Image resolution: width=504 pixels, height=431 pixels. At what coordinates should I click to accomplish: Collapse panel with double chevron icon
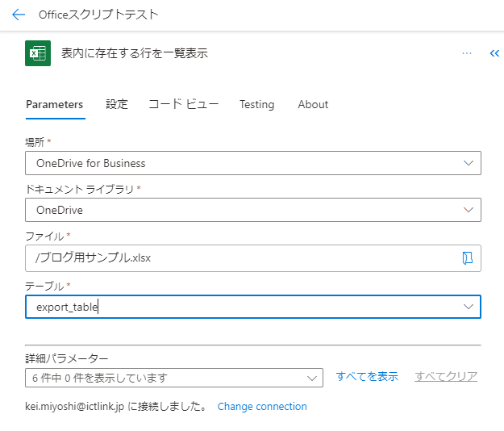pyautogui.click(x=494, y=53)
